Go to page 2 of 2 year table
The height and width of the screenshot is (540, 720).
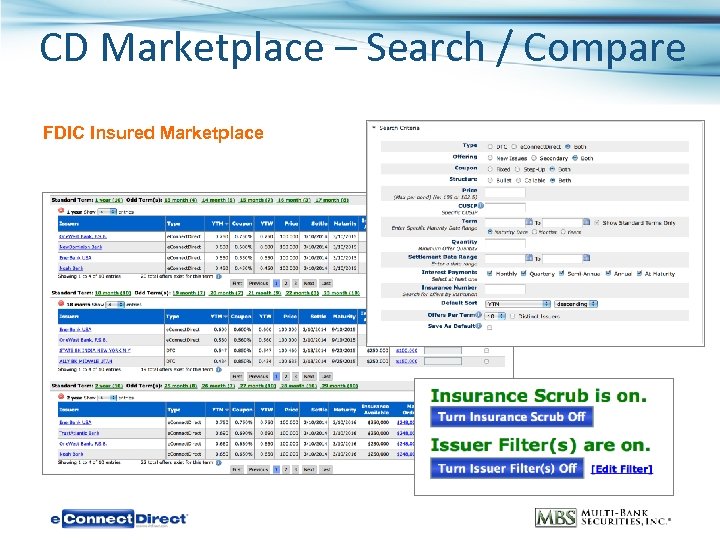[x=286, y=469]
